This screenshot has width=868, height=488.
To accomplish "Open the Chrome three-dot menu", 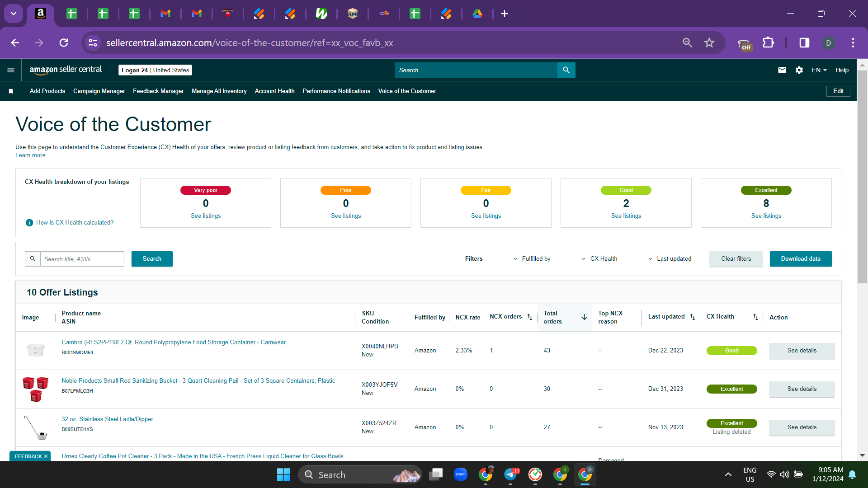I will (x=853, y=42).
